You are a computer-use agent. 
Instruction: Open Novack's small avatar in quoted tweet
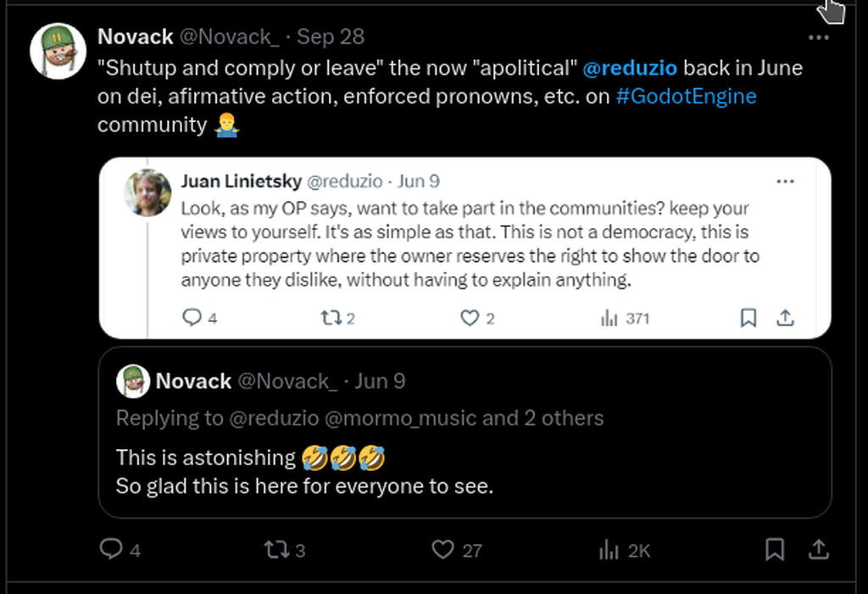coord(133,381)
